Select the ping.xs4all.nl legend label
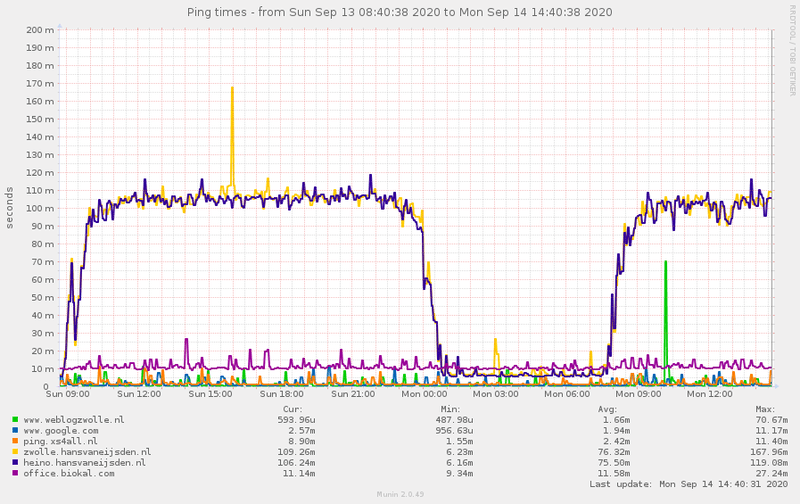 coord(61,441)
